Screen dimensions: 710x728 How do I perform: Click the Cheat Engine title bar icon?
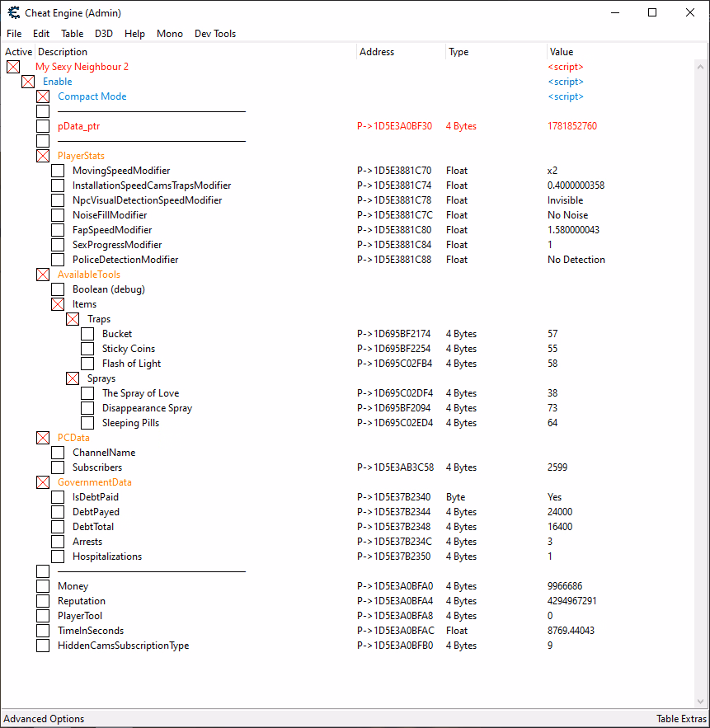tap(14, 12)
